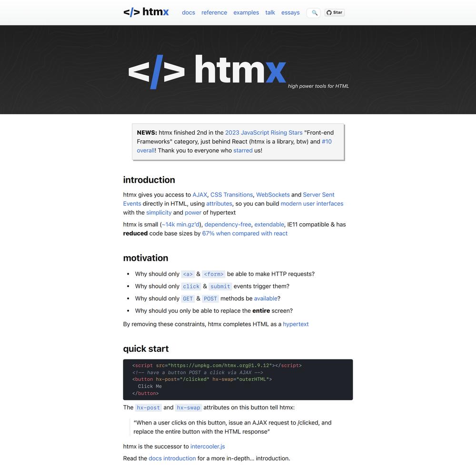The height and width of the screenshot is (476, 476).
Task: Follow the hypertext link
Action: (296, 324)
